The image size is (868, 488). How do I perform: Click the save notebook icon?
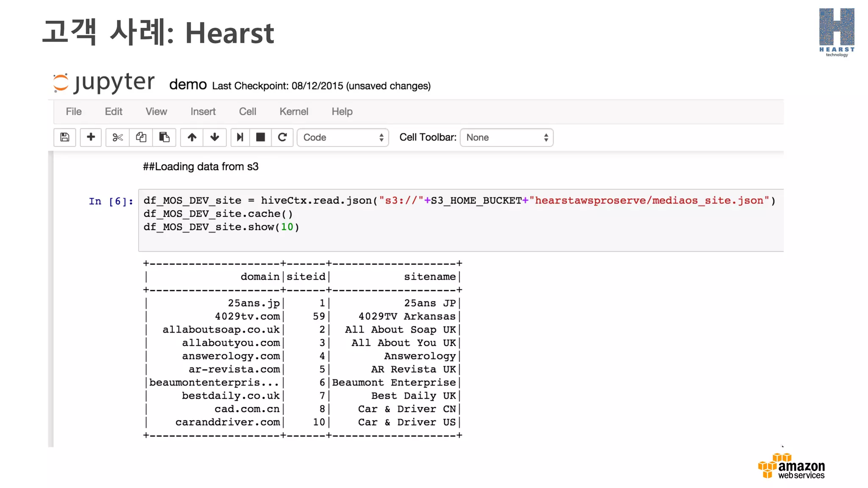[x=65, y=137]
